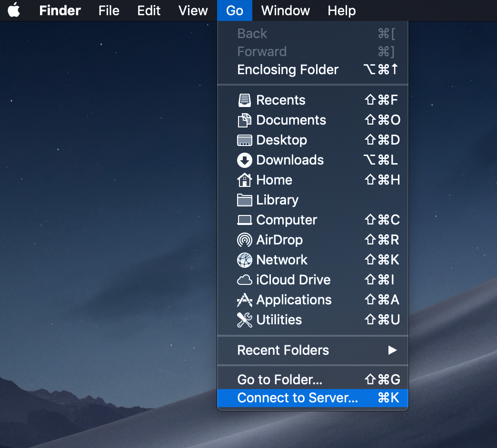Click the Utilities wrench icon

point(245,320)
